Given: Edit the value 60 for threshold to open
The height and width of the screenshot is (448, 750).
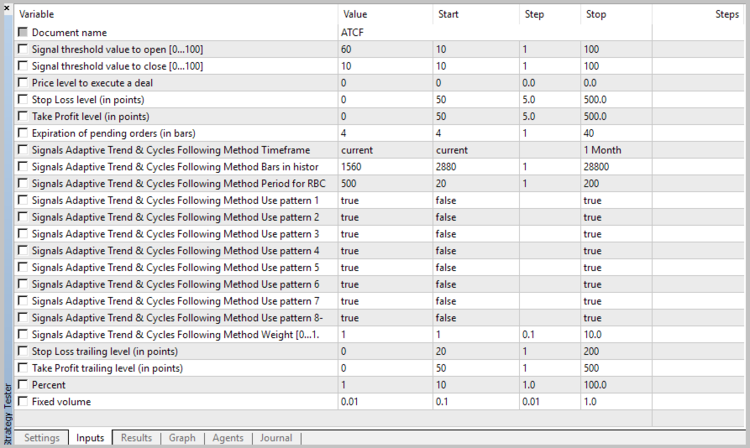Looking at the screenshot, I should click(x=386, y=49).
